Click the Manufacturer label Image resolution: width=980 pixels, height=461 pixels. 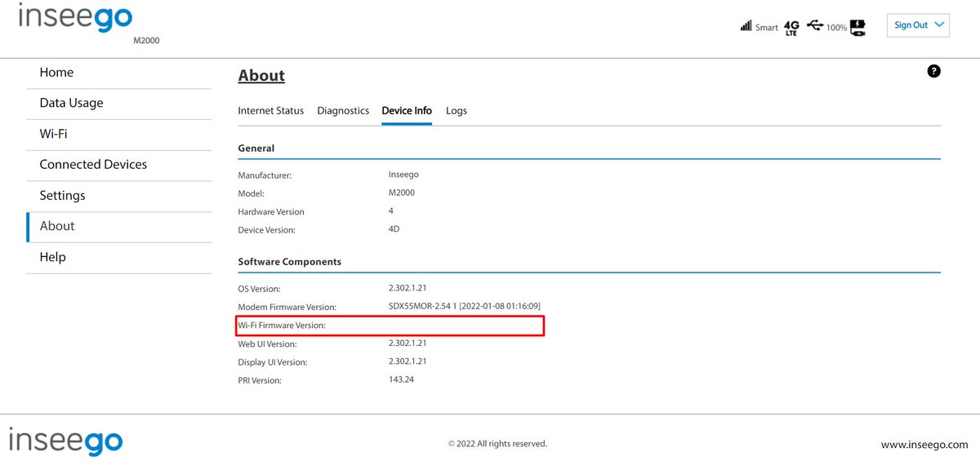click(x=265, y=175)
